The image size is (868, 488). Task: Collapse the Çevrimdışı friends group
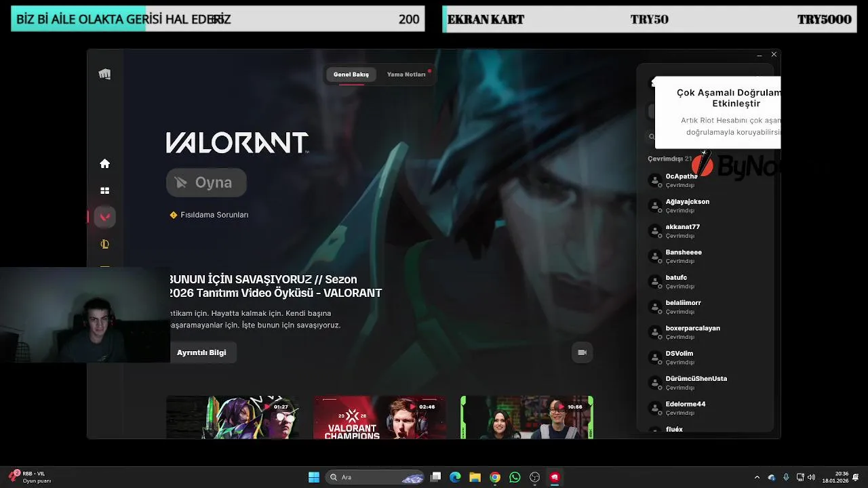670,159
